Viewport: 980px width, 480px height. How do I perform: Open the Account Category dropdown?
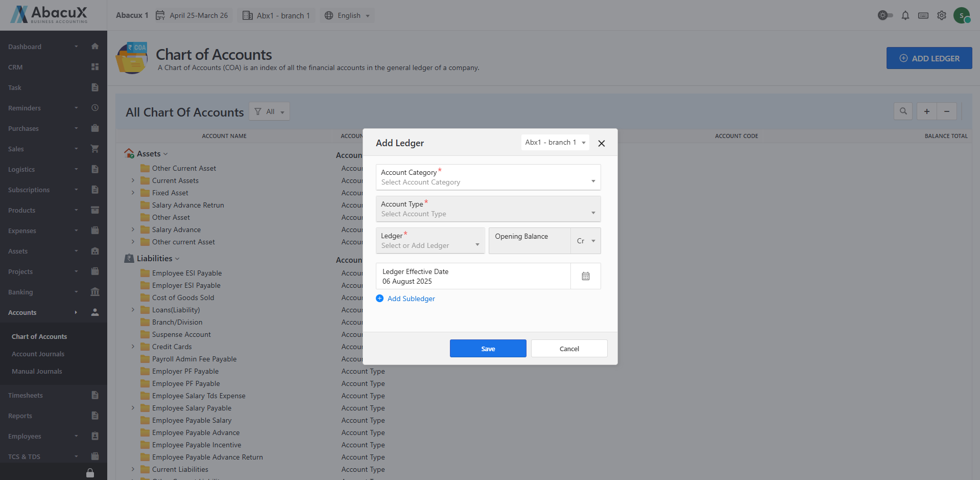(488, 177)
